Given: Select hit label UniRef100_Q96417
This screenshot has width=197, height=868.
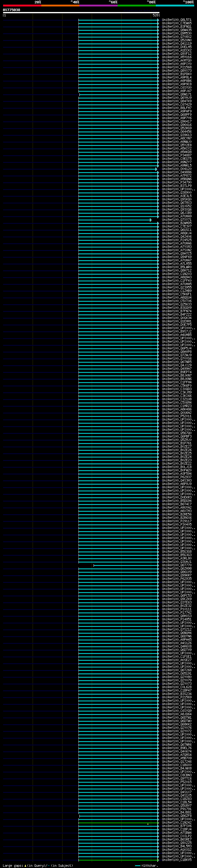Looking at the screenshot, I should pyautogui.click(x=176, y=122).
